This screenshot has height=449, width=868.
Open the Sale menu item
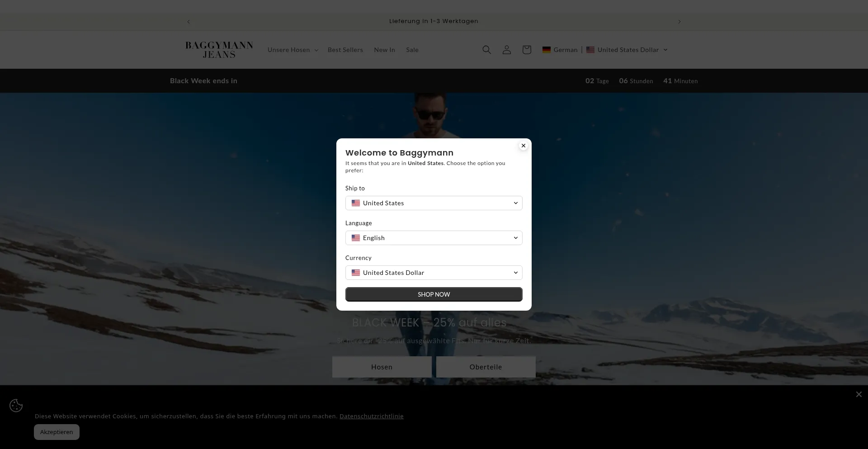pos(412,50)
